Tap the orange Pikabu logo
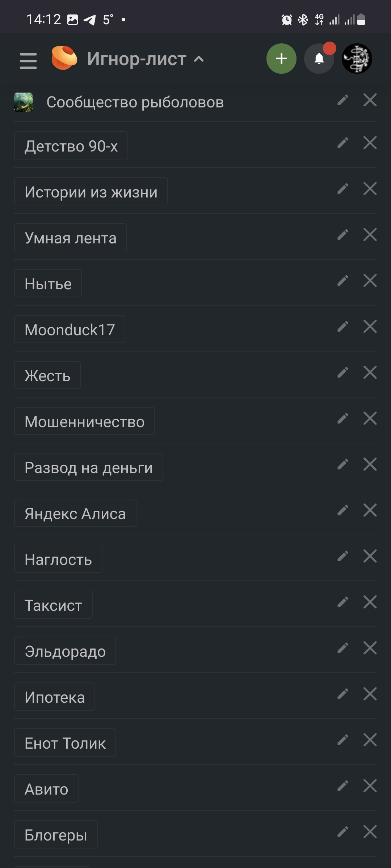Screen dimensions: 391x868 pyautogui.click(x=64, y=58)
